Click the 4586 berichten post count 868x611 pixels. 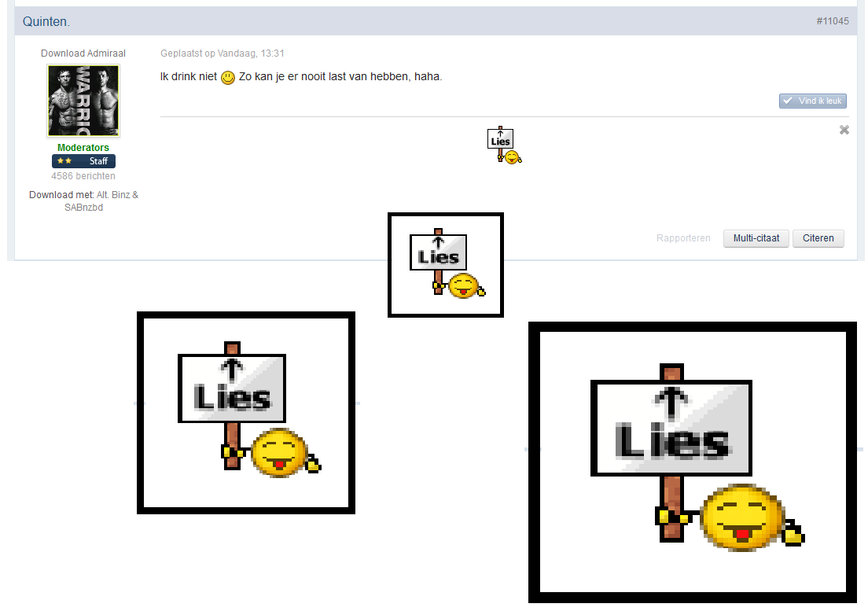[x=83, y=176]
